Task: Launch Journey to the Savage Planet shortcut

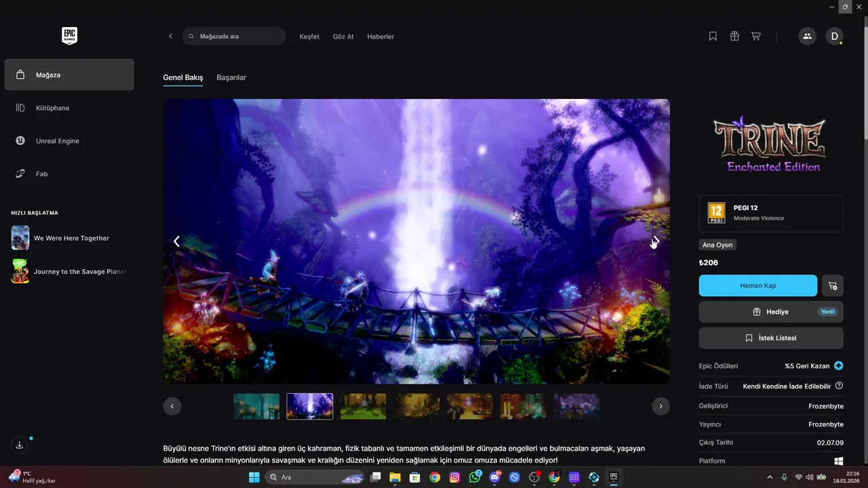Action: pyautogui.click(x=69, y=271)
